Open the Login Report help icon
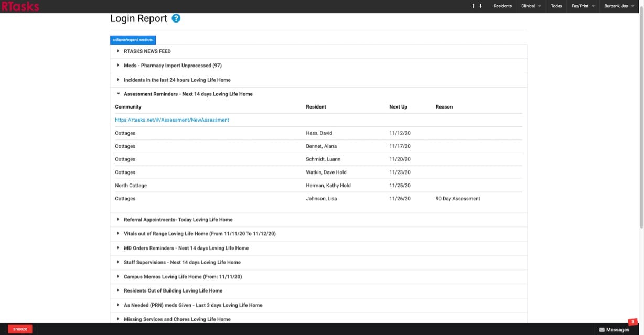 176,17
